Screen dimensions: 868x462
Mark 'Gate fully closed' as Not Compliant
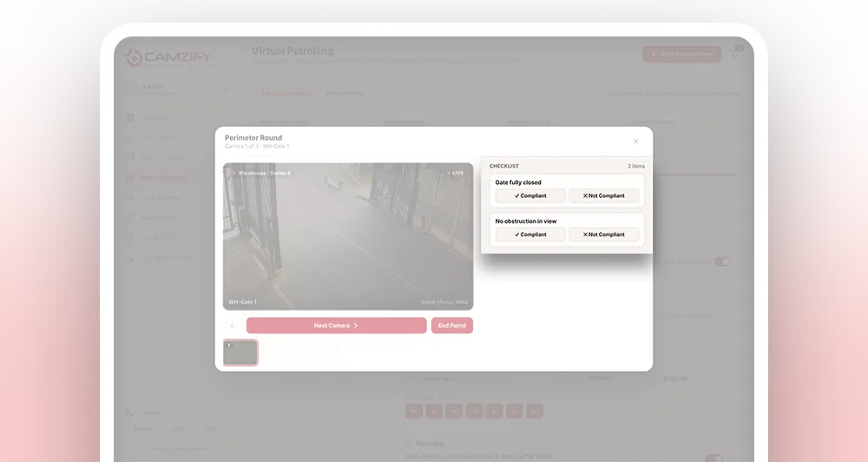(604, 195)
